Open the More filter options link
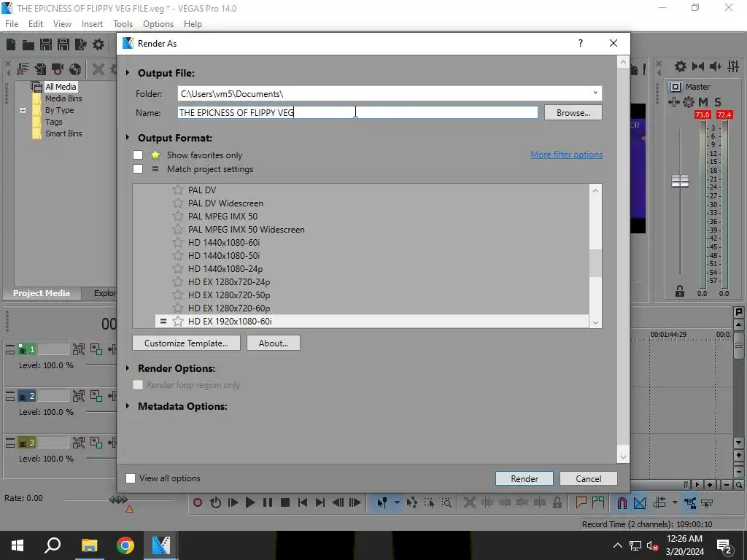 tap(566, 155)
